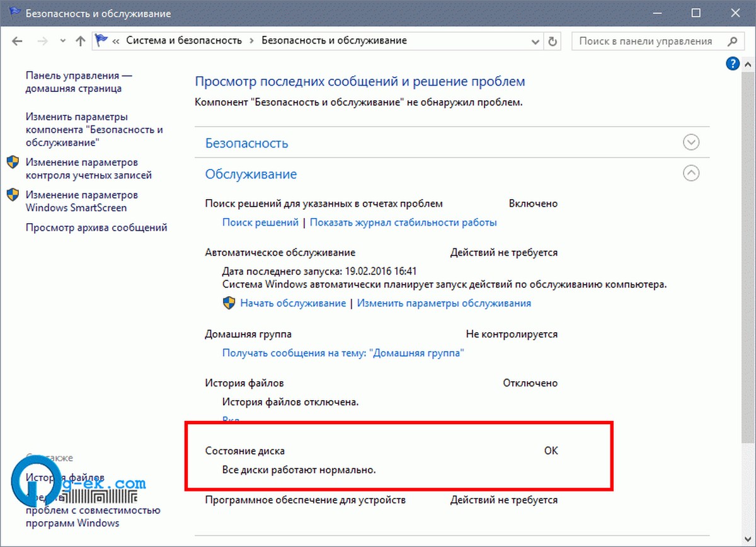Click Включено status value
Viewport: 756px width, 547px height.
(x=533, y=204)
